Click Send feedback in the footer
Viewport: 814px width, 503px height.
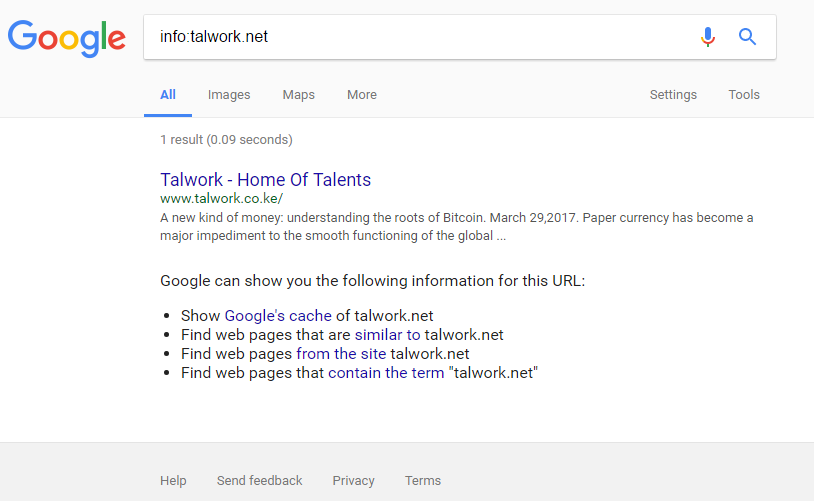pos(260,481)
